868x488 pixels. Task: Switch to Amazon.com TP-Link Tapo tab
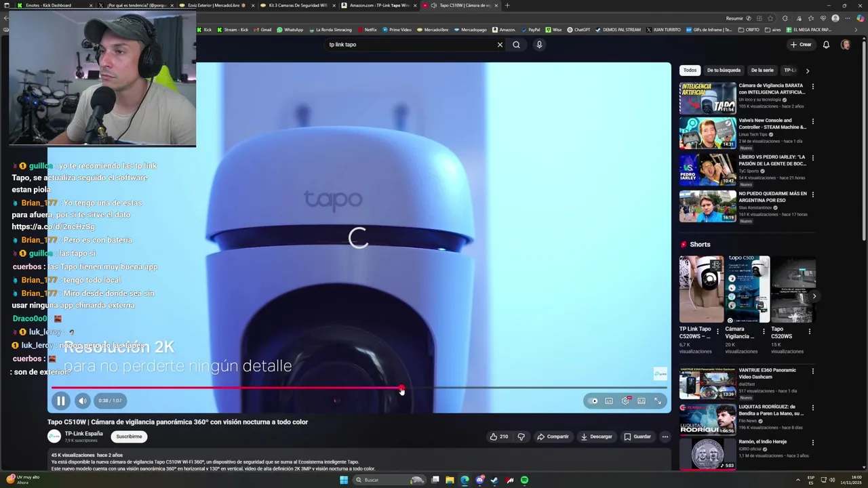click(379, 5)
